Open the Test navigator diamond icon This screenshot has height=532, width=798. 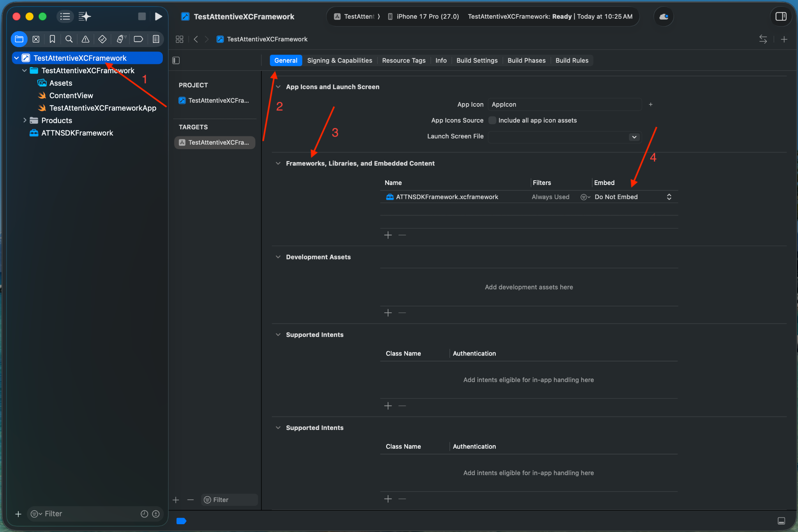(102, 39)
